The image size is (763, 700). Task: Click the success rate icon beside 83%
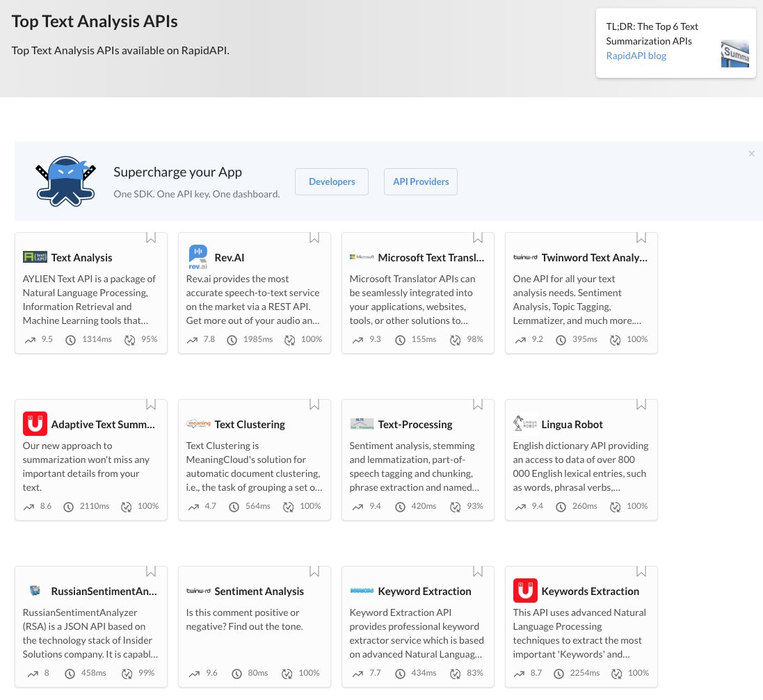[x=455, y=674]
